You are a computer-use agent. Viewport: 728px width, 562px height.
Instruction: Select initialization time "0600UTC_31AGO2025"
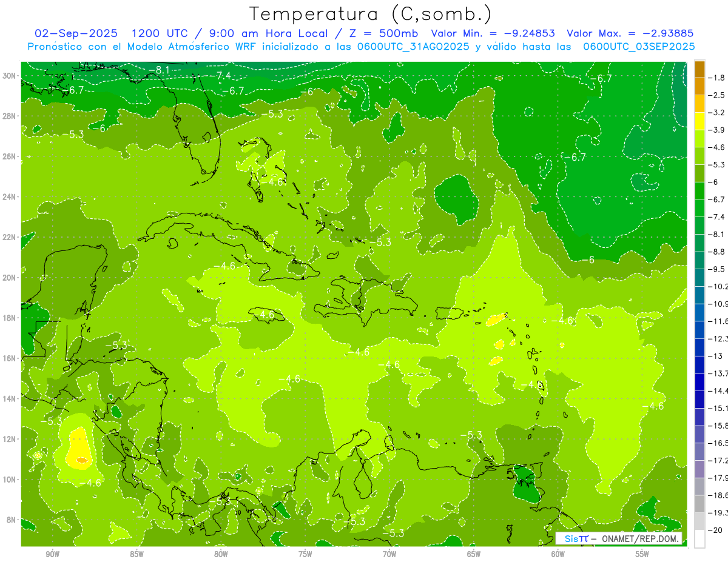(x=412, y=47)
